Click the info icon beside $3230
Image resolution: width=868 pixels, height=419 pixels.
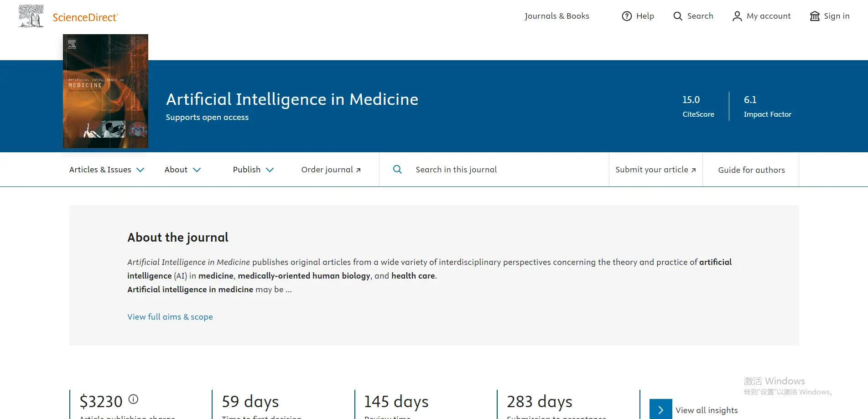click(x=133, y=399)
